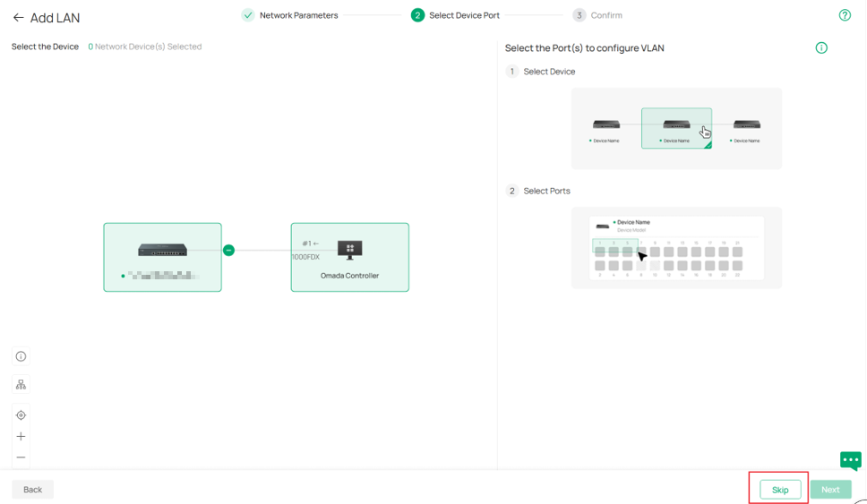Screen dimensions: 867x504
Task: Click the Confirm step indicator
Action: pyautogui.click(x=597, y=15)
